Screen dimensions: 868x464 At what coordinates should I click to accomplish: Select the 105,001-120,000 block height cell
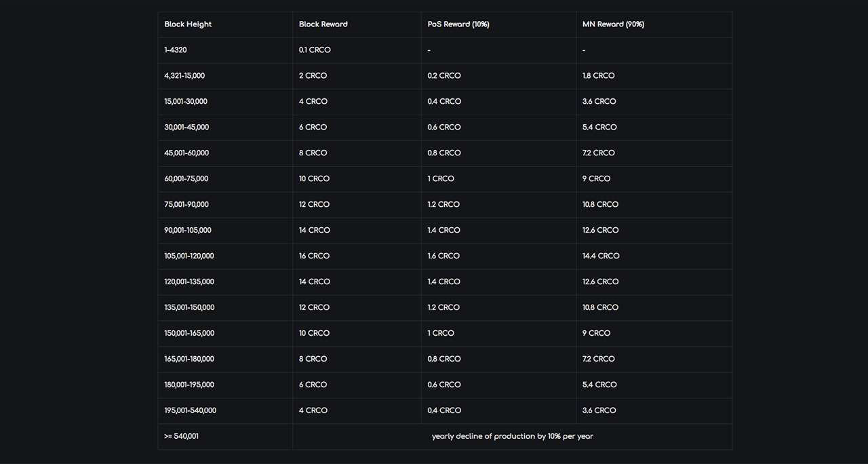pos(225,256)
